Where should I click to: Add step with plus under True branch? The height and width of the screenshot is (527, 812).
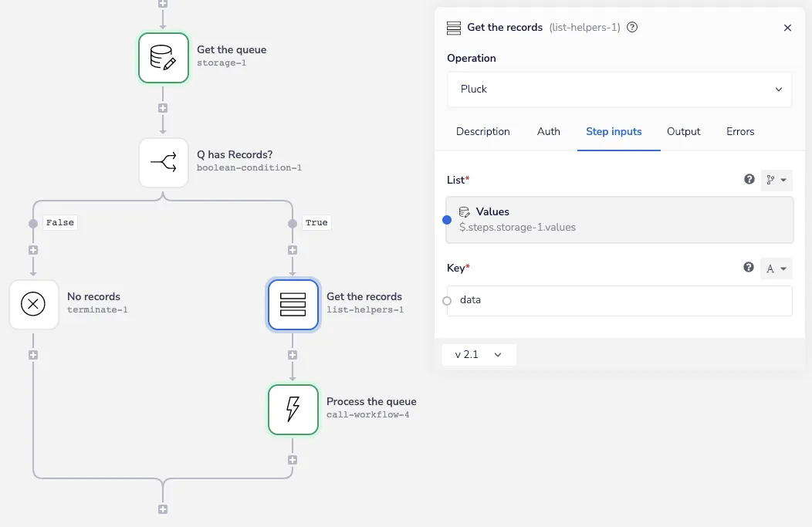[293, 250]
